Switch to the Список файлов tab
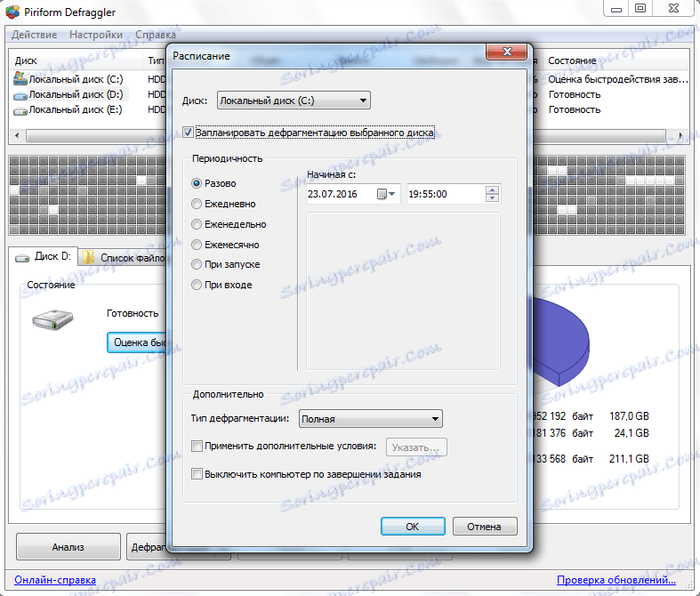 [124, 258]
